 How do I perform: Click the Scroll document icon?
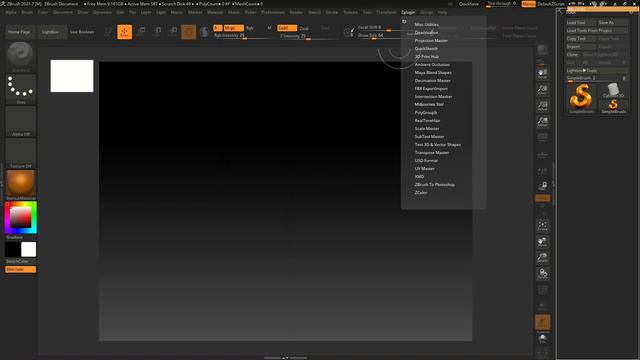coord(542,74)
